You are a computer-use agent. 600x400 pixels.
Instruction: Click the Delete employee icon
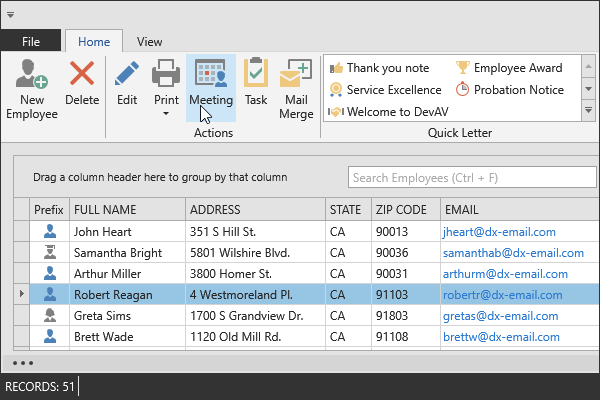82,74
